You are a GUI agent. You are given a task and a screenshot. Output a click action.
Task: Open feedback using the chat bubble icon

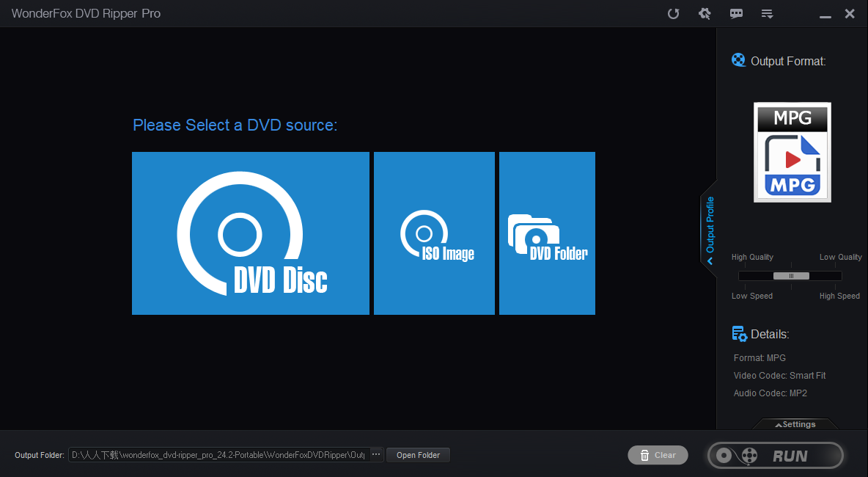coord(736,13)
